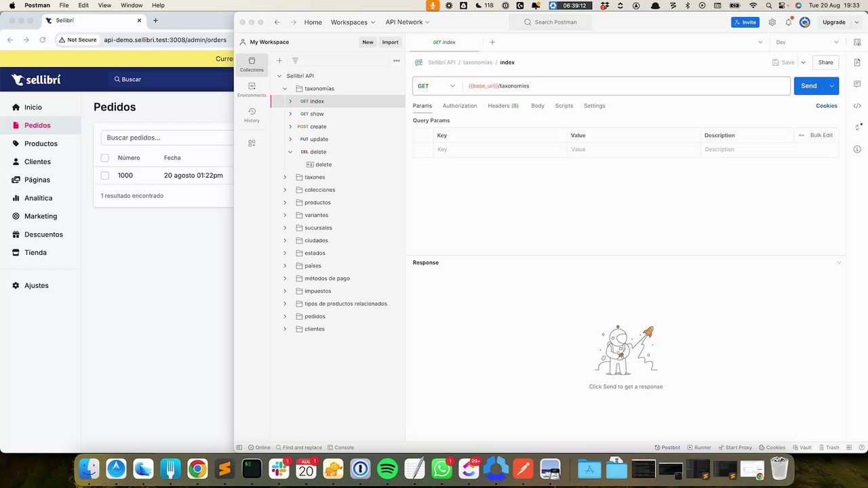Collapse the Sellibrí API collection
This screenshot has width=868, height=488.
click(279, 76)
